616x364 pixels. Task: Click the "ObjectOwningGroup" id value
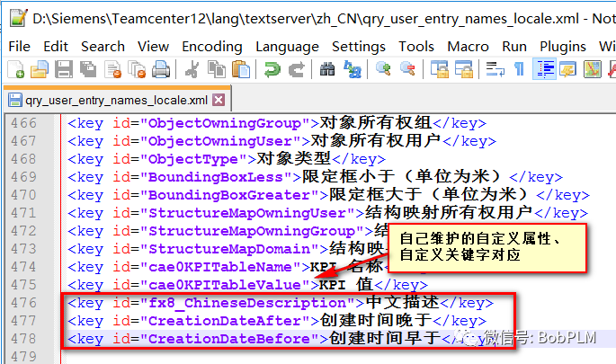tap(225, 123)
